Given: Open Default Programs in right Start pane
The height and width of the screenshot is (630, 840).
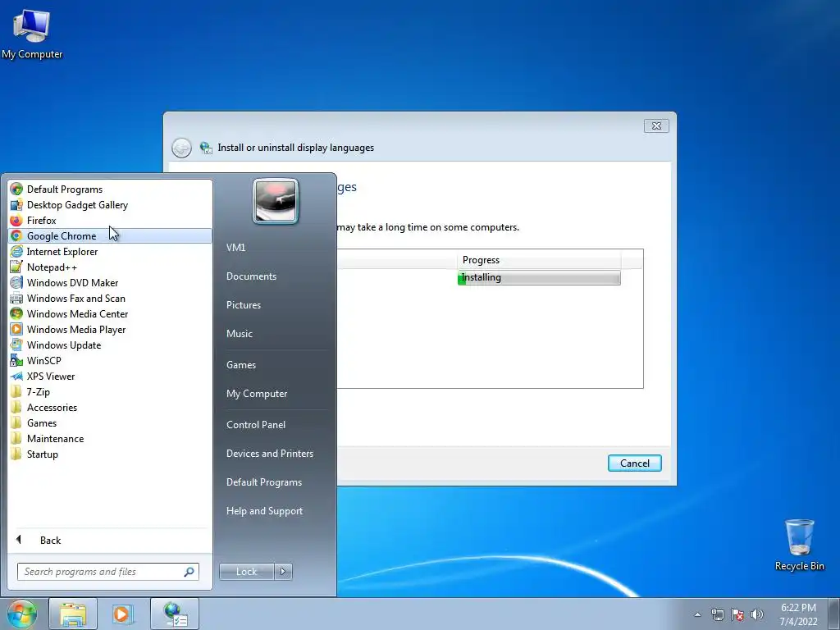Looking at the screenshot, I should coord(274,482).
